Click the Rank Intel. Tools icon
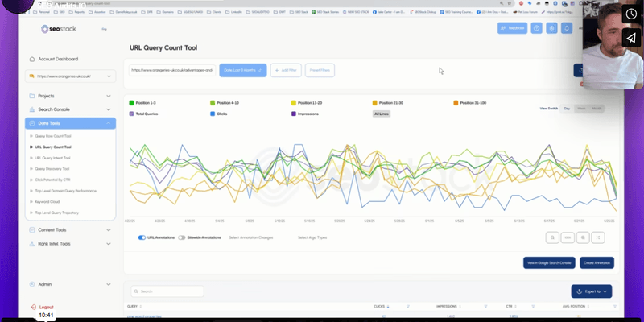 click(x=32, y=244)
